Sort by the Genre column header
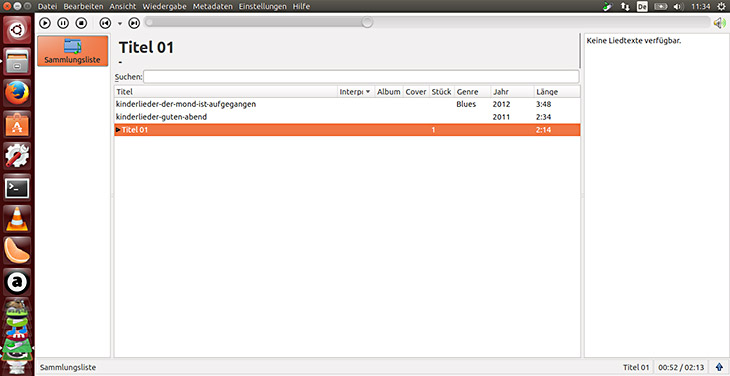The width and height of the screenshot is (730, 376). (472, 92)
